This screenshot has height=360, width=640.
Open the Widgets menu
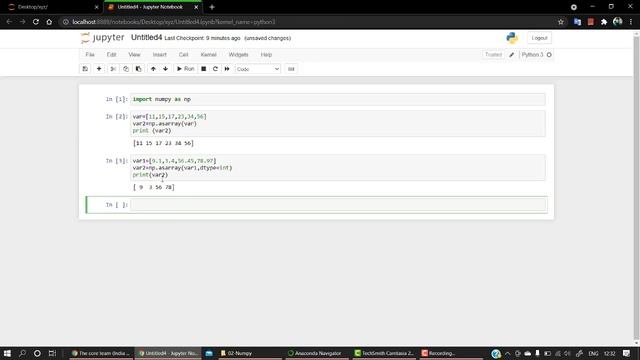(238, 55)
